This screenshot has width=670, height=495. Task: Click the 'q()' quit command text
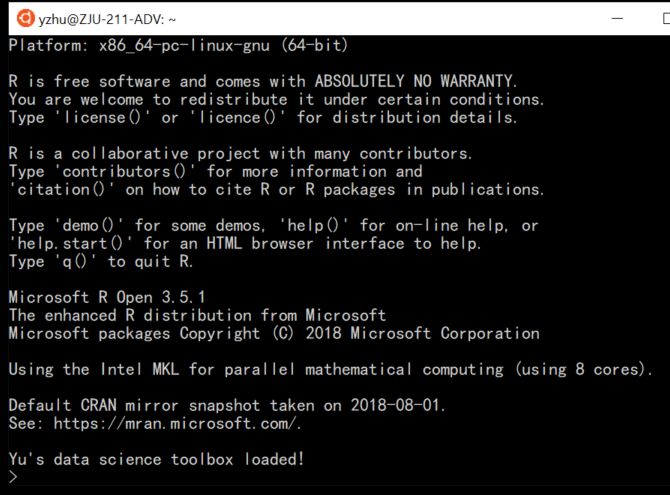click(x=76, y=262)
